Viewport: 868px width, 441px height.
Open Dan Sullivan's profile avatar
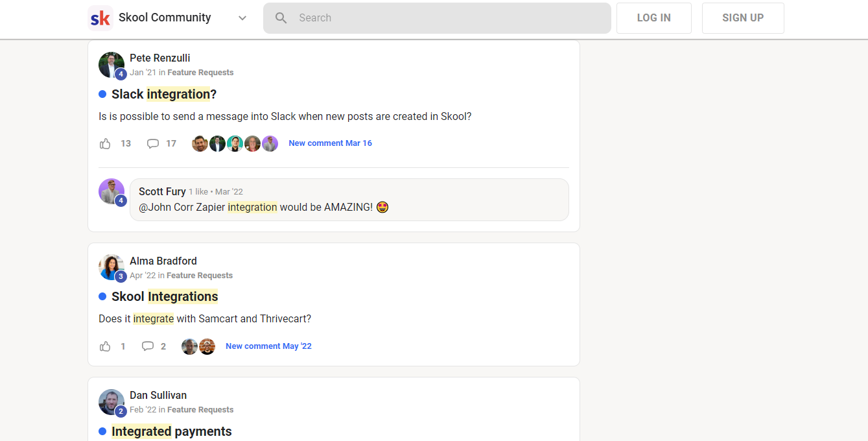[x=111, y=402]
